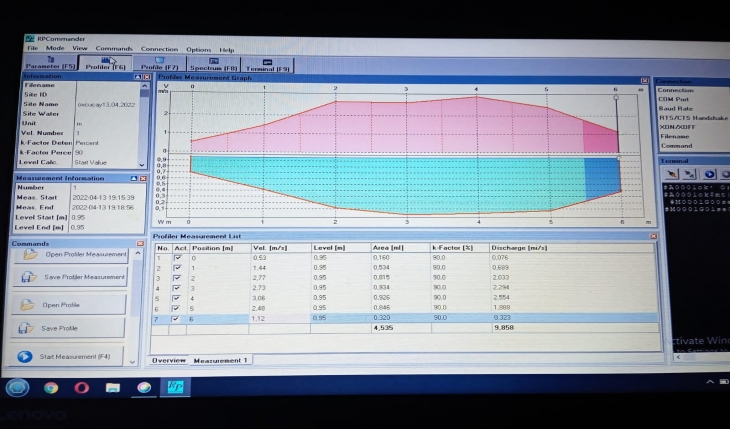The image size is (730, 429).
Task: Open the Mode menu
Action: 55,48
